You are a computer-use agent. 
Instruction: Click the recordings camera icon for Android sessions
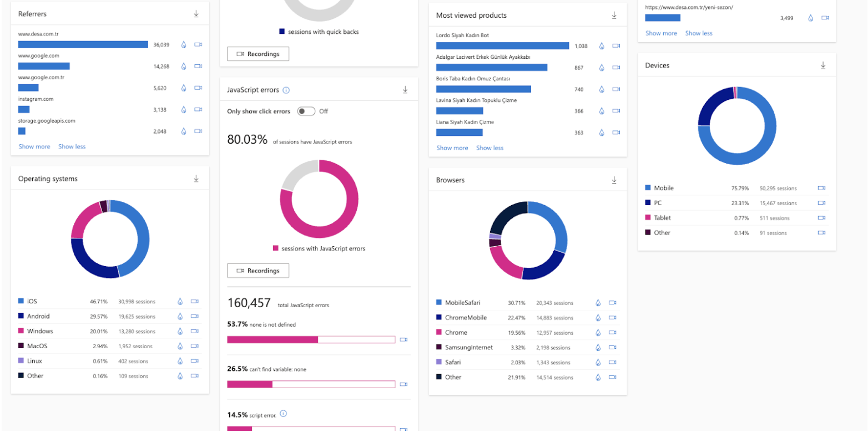click(x=194, y=316)
